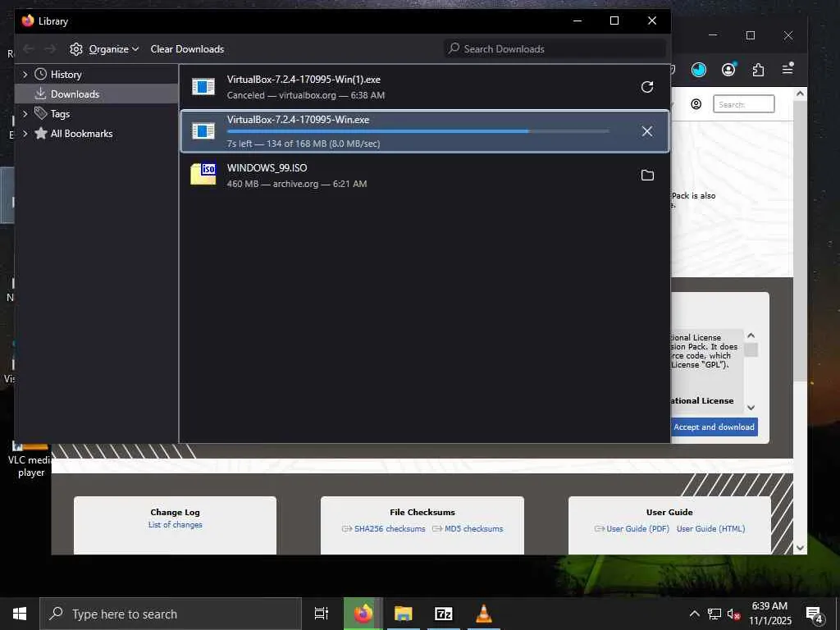This screenshot has height=630, width=840.
Task: Click the VirtualBox-7.2.4-170995-Win(1).exe file icon
Action: tap(203, 86)
